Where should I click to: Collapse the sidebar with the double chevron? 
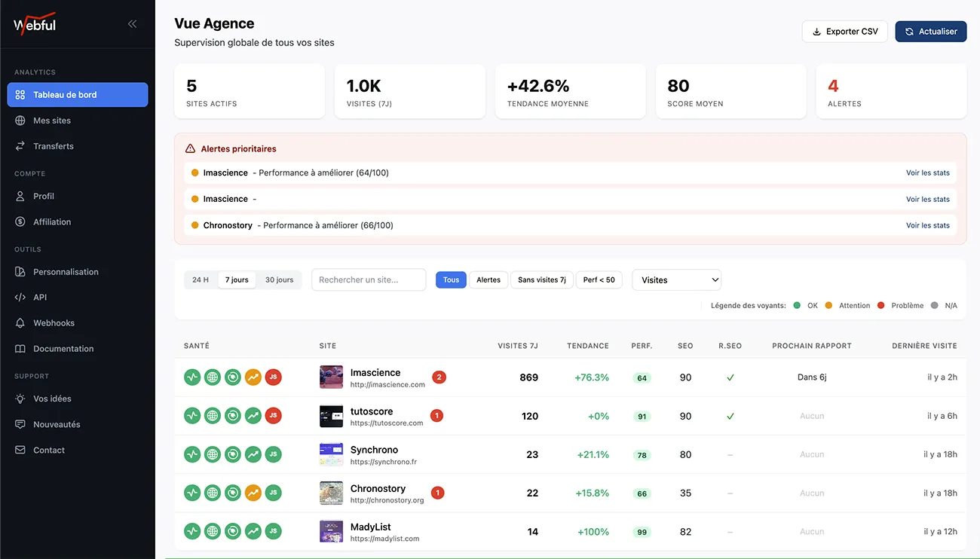pyautogui.click(x=132, y=23)
